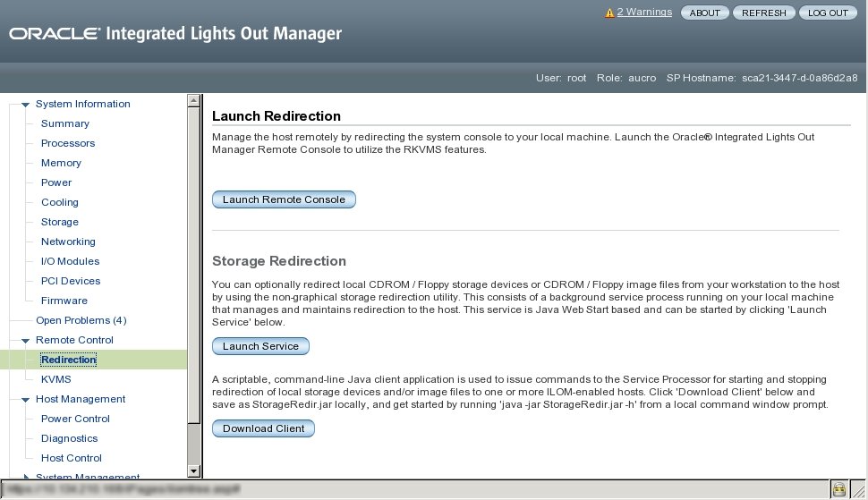
Task: Select the Redirection menu item
Action: tap(68, 360)
